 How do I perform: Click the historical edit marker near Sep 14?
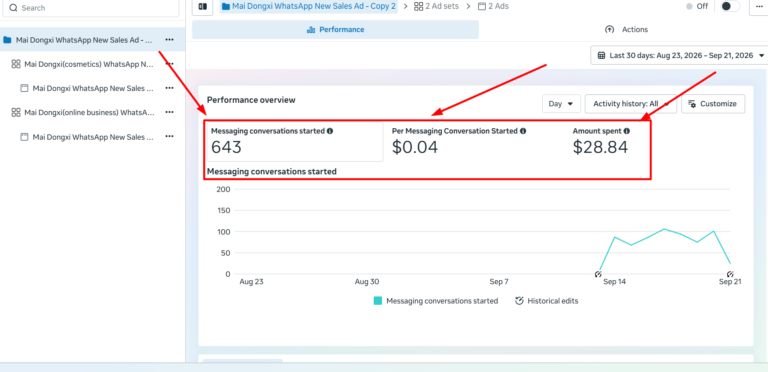point(599,274)
